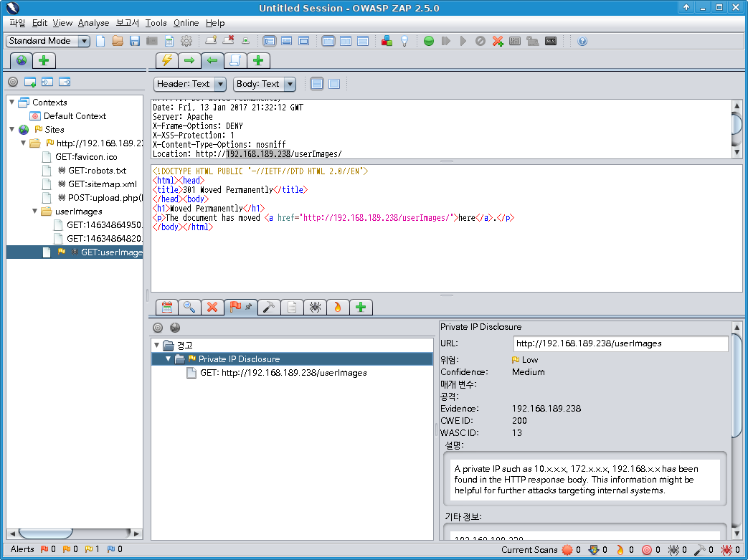
Task: Click the URL field in alert details
Action: [620, 343]
